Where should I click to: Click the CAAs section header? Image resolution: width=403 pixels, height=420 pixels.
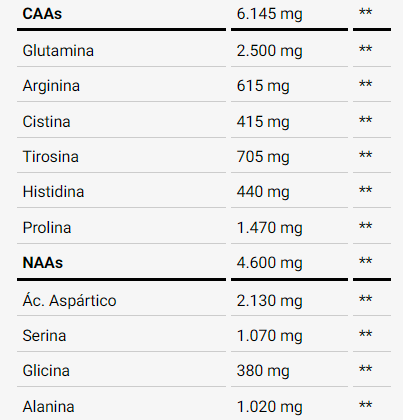(x=42, y=14)
